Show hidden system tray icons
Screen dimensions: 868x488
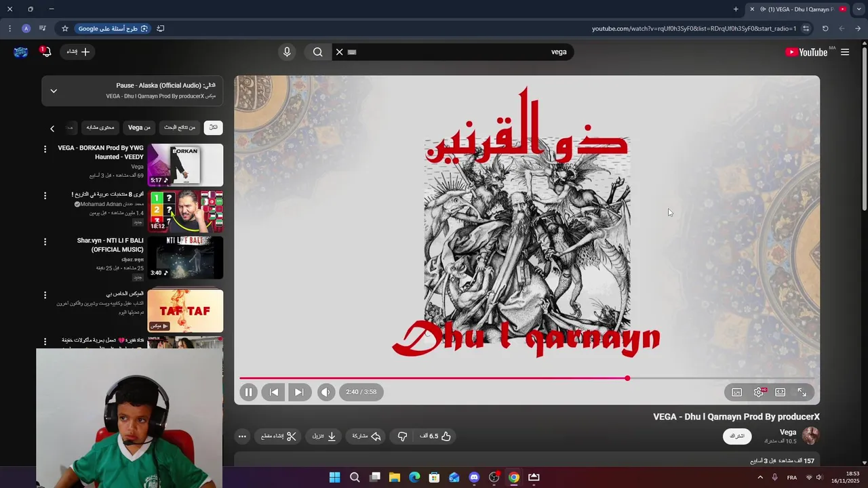click(x=760, y=477)
